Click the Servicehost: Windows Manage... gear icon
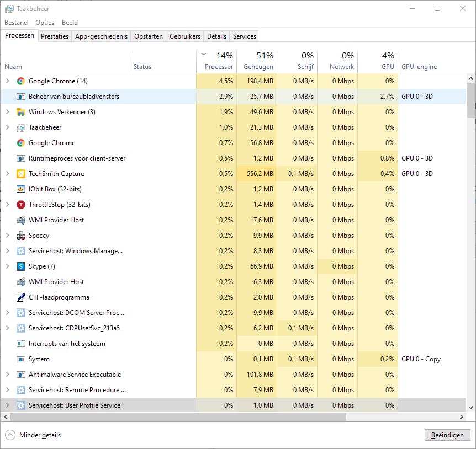Viewport: 476px width, 449px height. (x=20, y=251)
